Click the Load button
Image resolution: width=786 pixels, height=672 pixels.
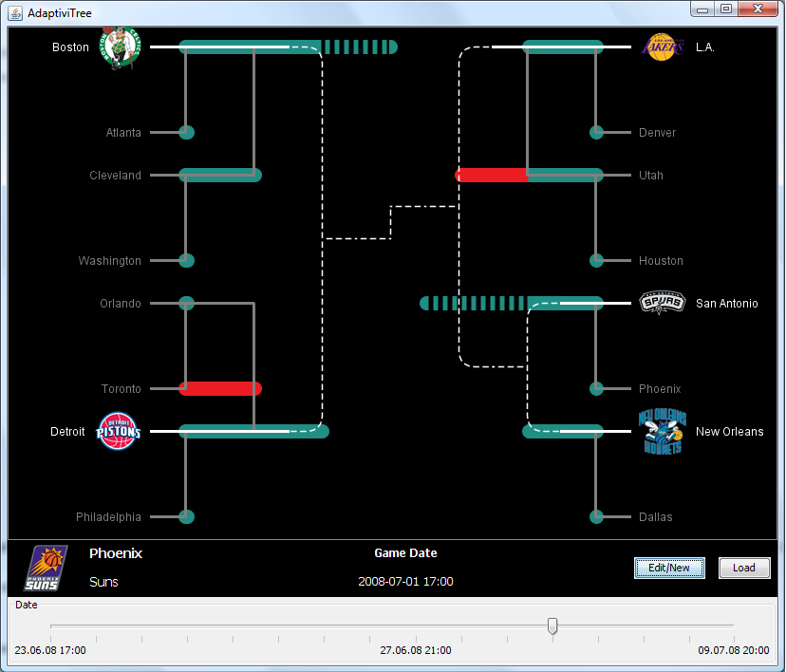click(x=744, y=568)
